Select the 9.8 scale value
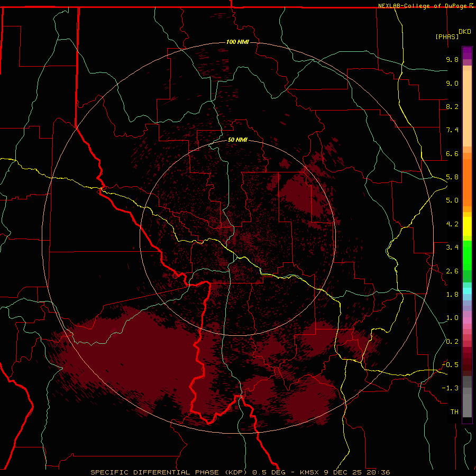Viewport: 476px width, 476px height. 452,59
